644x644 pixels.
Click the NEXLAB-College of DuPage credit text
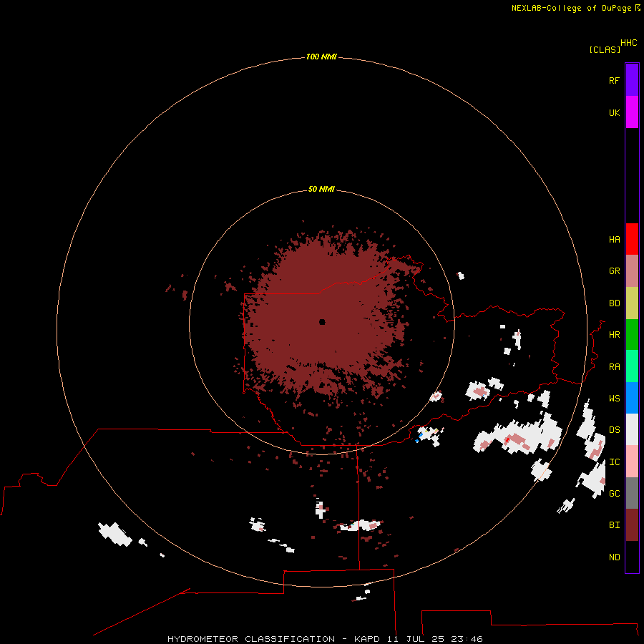point(571,8)
